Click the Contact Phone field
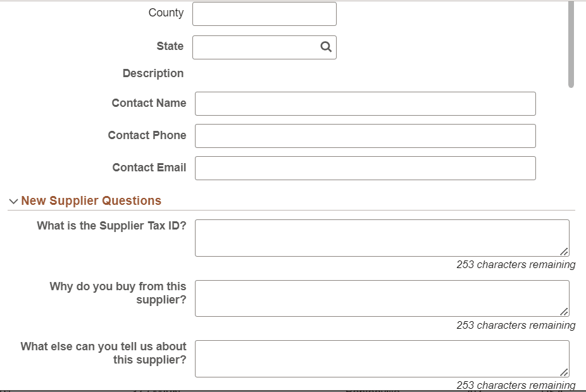Viewport: 586px width, 392px height. click(365, 135)
